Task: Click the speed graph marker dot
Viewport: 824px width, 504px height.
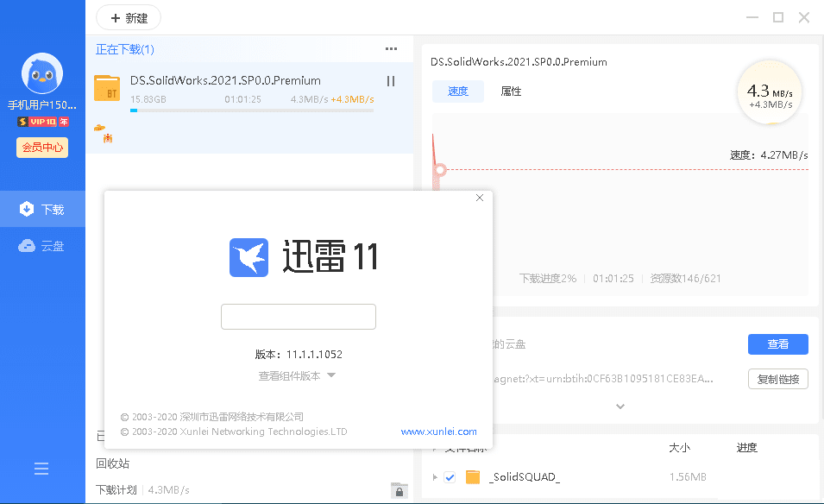Action: tap(440, 169)
